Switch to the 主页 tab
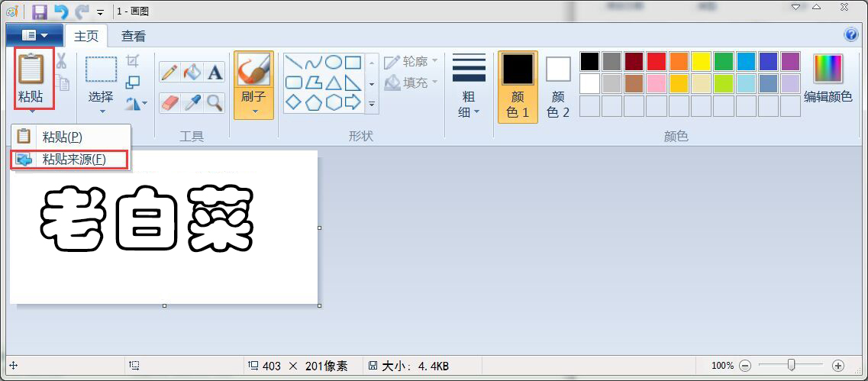 pyautogui.click(x=86, y=37)
